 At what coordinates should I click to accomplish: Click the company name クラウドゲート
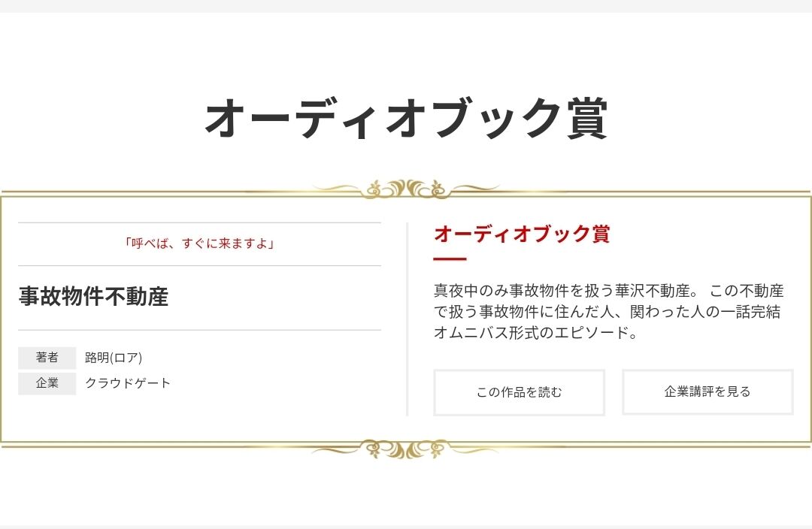pyautogui.click(x=127, y=383)
